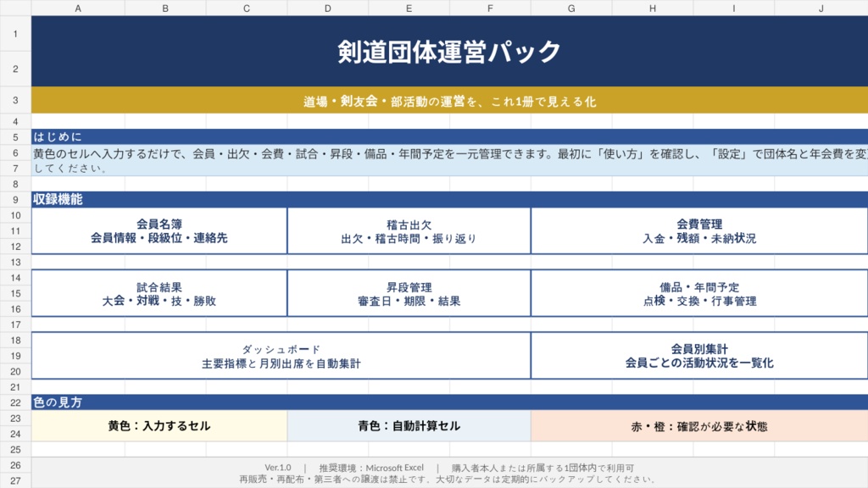Select row 22 header

[x=15, y=402]
